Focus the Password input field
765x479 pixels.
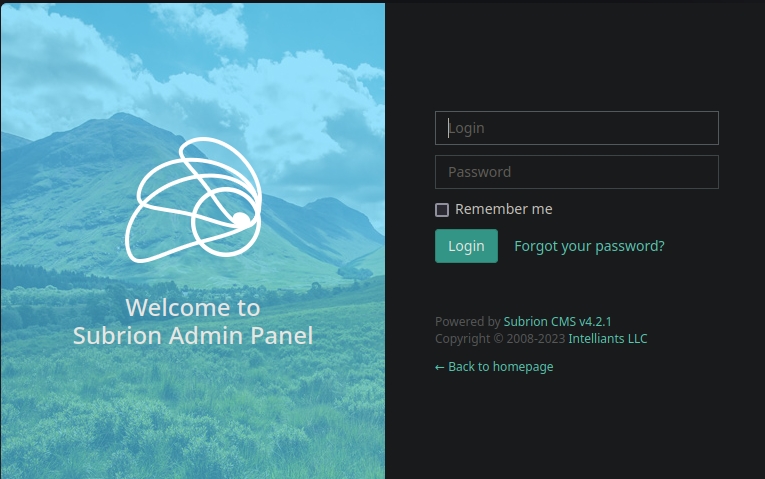576,172
